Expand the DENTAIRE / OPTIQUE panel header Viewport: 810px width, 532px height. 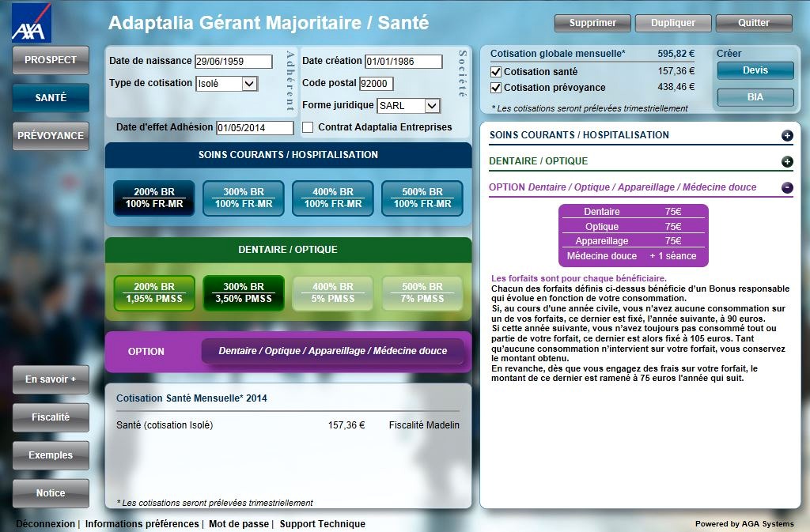coord(641,161)
